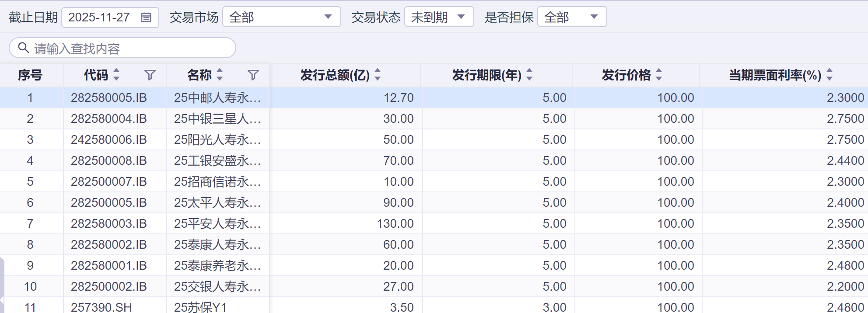Viewport: 868px width, 313px height.
Task: Expand the 交易市场 dropdown
Action: (x=328, y=17)
